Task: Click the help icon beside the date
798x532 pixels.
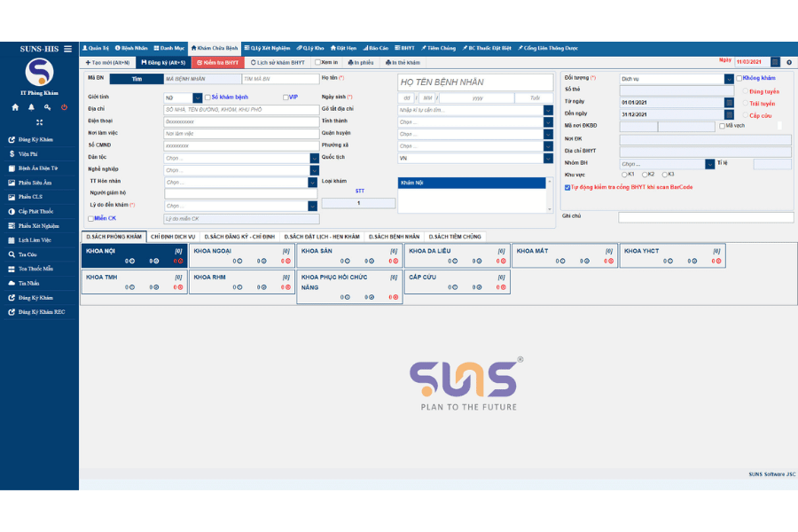Action: click(x=789, y=62)
